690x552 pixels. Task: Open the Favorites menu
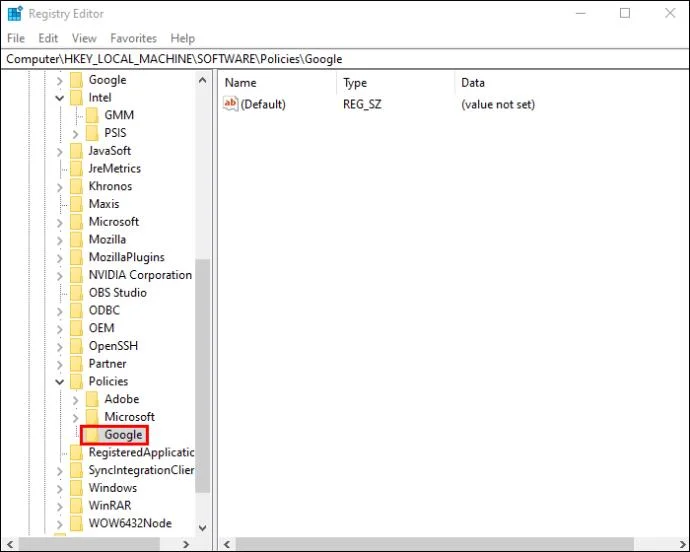click(133, 38)
